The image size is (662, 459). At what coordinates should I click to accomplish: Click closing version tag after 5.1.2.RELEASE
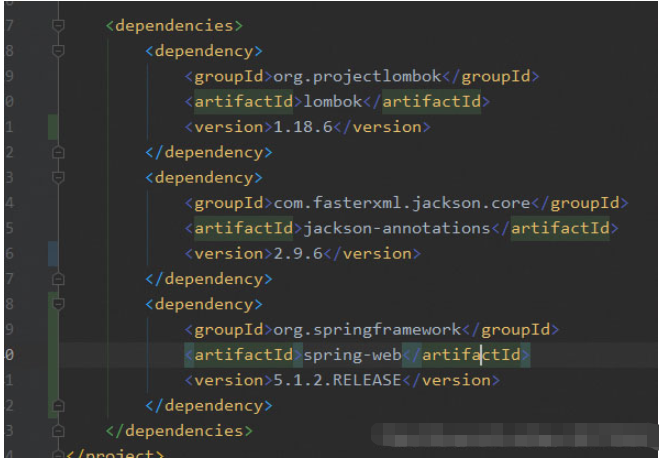coord(451,380)
